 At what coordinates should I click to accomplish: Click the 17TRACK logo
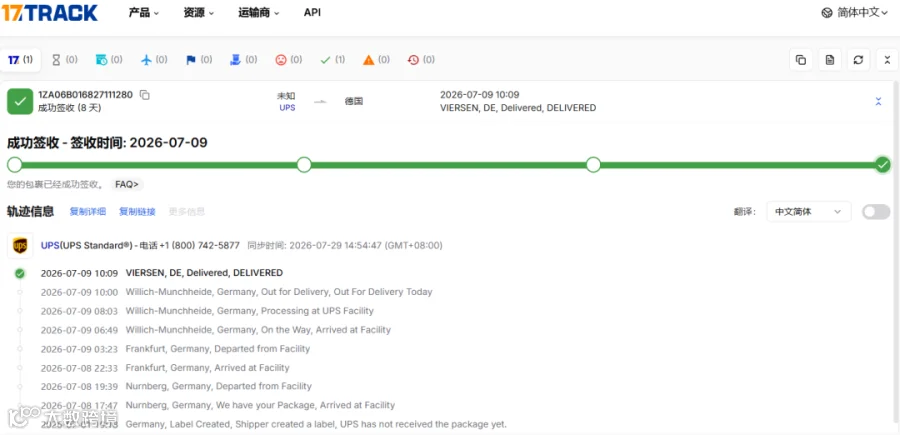[x=49, y=13]
